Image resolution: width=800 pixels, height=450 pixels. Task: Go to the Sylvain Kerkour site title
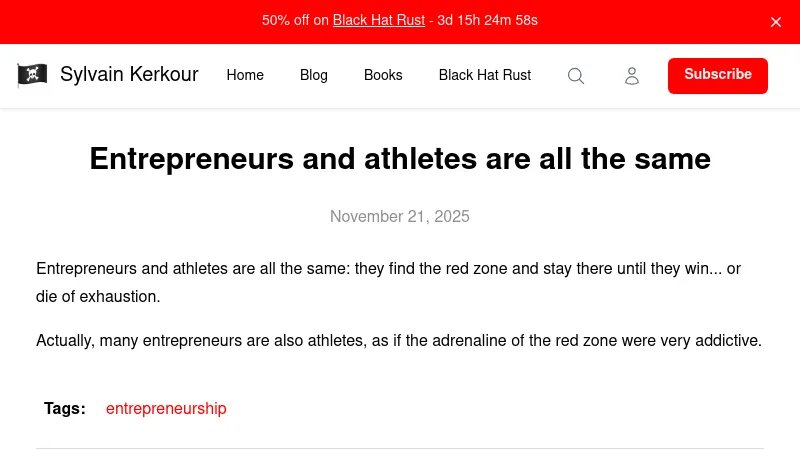(x=129, y=75)
